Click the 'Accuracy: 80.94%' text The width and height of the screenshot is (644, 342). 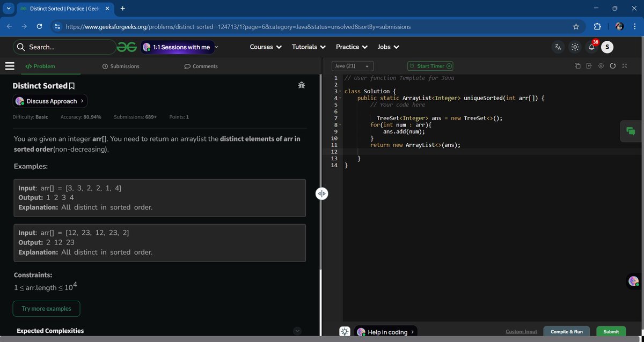pos(81,117)
